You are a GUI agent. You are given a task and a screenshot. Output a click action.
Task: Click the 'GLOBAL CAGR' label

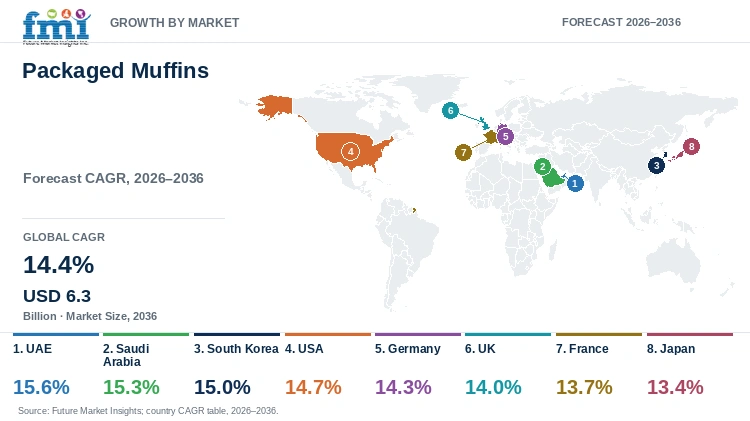pos(64,237)
